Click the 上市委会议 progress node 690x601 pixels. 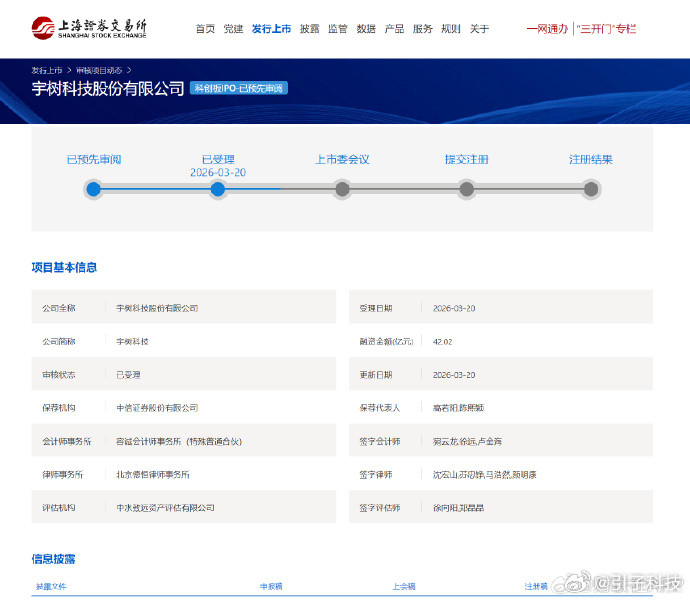click(342, 189)
